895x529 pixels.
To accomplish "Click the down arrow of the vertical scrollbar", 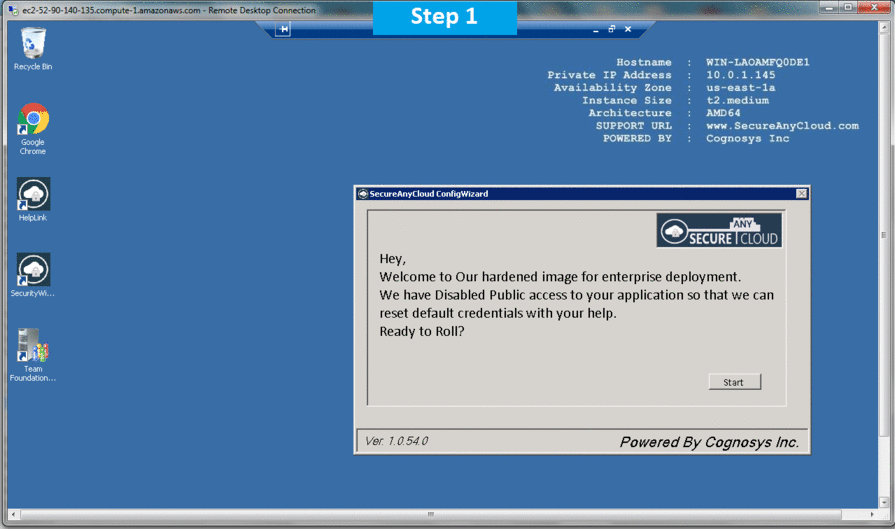I will 884,503.
